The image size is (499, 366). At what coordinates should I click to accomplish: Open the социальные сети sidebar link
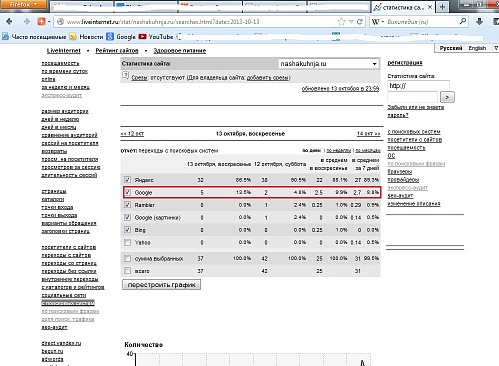click(64, 295)
